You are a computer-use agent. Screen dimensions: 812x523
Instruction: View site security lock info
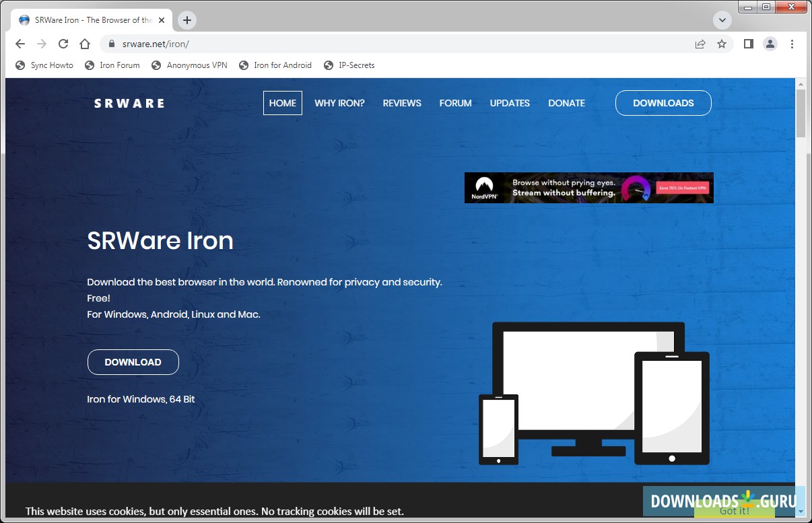112,44
